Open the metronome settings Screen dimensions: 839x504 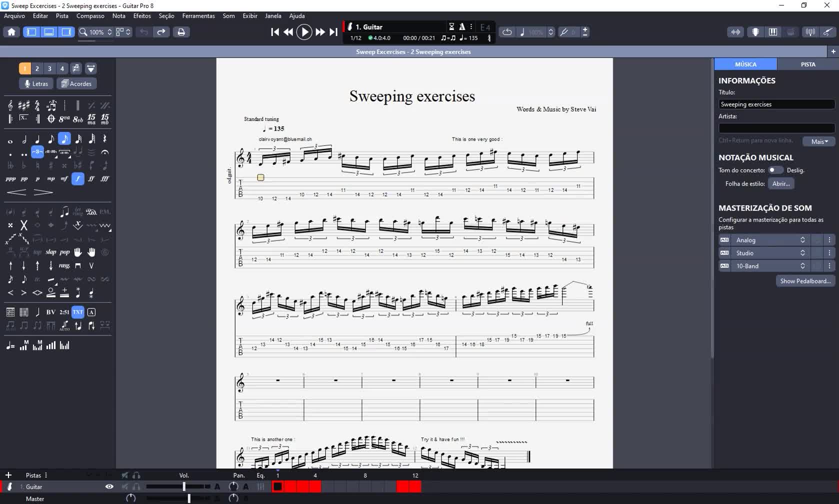pyautogui.click(x=462, y=27)
